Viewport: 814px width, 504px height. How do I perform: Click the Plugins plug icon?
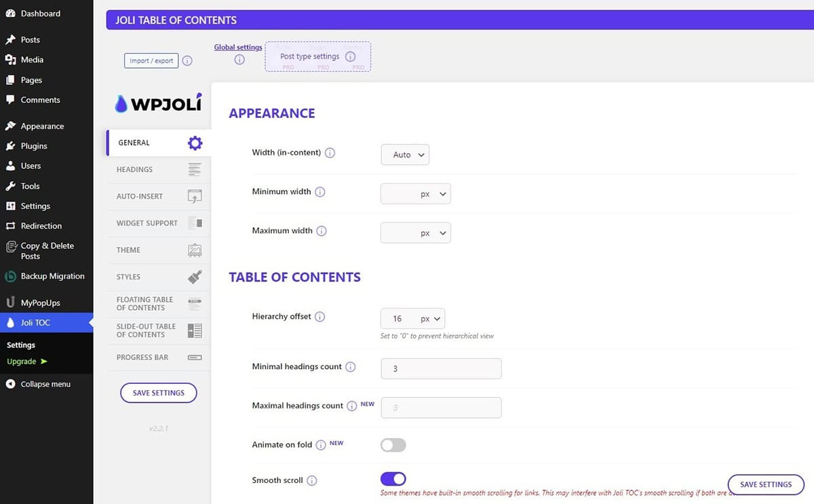tap(10, 146)
